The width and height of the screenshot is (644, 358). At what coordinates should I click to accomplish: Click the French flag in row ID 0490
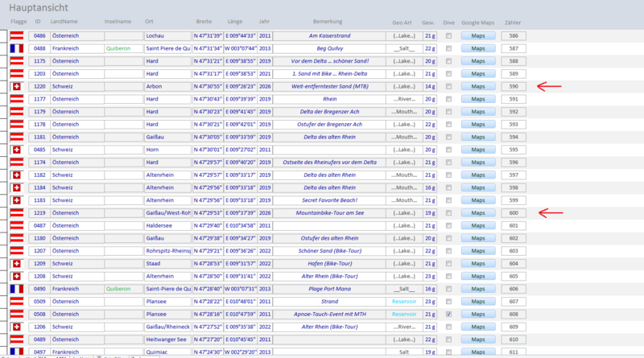(x=17, y=289)
